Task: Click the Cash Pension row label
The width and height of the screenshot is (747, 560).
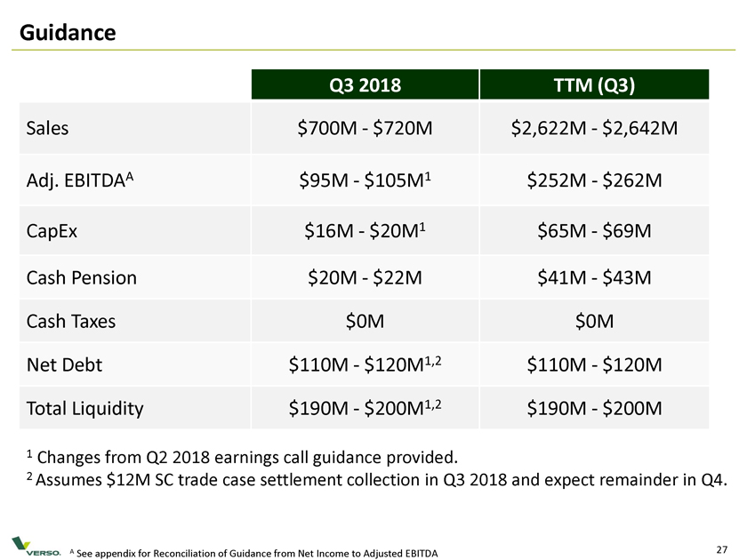Action: 81,277
